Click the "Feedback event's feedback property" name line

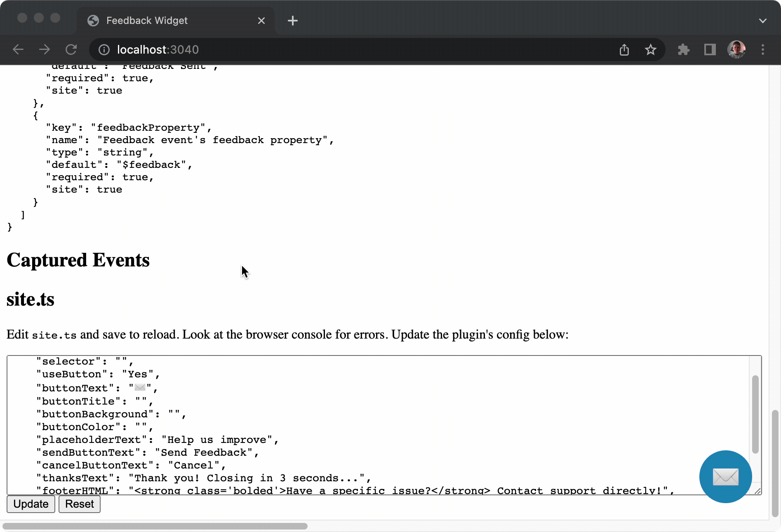189,140
